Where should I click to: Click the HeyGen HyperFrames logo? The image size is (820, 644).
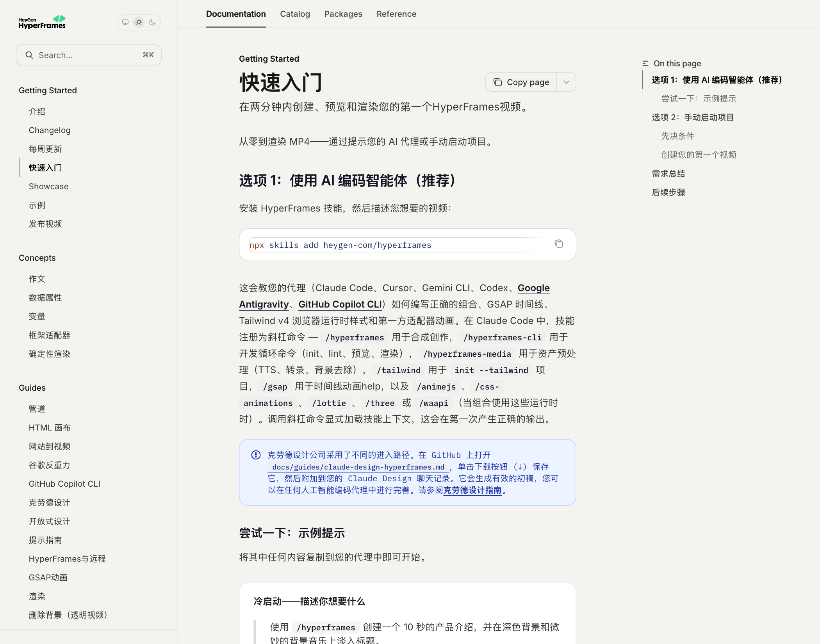(x=42, y=22)
